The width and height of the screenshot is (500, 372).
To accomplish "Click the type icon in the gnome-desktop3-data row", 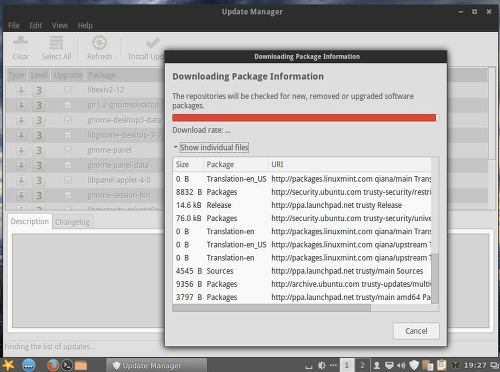I will point(21,120).
